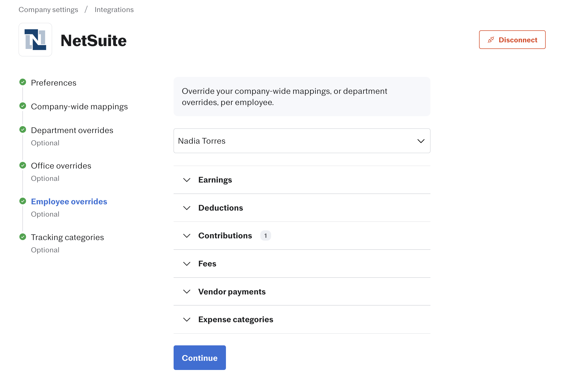
Task: Expand the Fees section
Action: pos(302,264)
